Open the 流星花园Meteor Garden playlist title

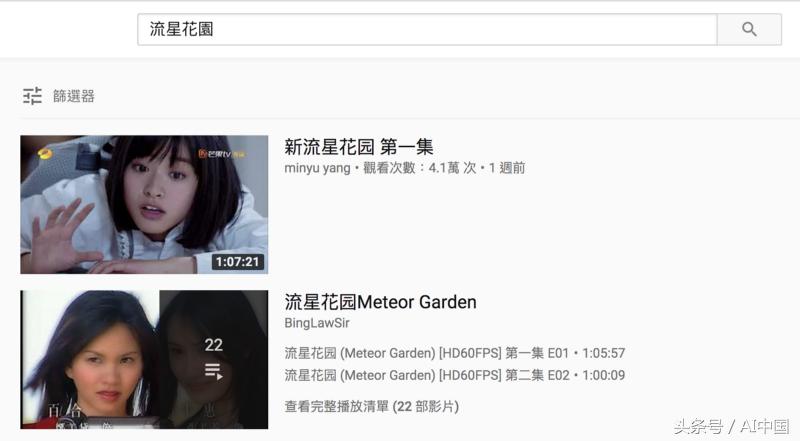(x=381, y=302)
